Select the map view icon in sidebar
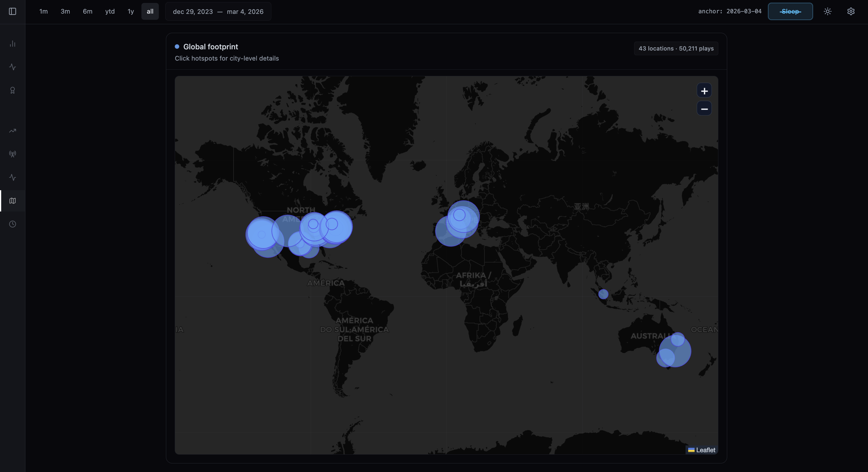 [12, 201]
